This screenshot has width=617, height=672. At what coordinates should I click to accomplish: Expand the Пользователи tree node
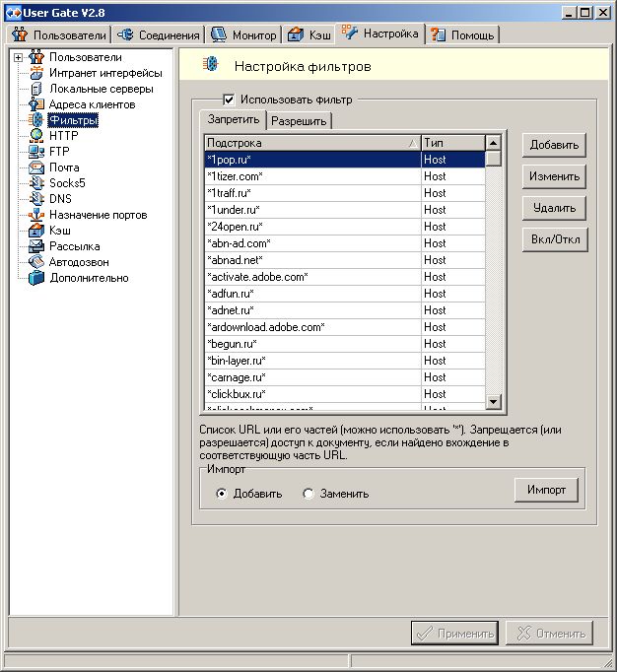pyautogui.click(x=18, y=57)
